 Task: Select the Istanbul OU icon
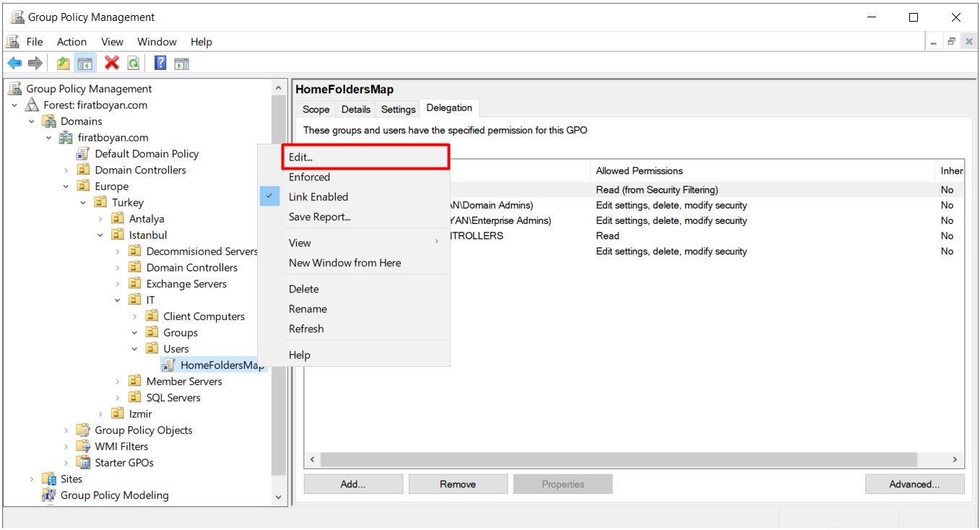tap(118, 235)
